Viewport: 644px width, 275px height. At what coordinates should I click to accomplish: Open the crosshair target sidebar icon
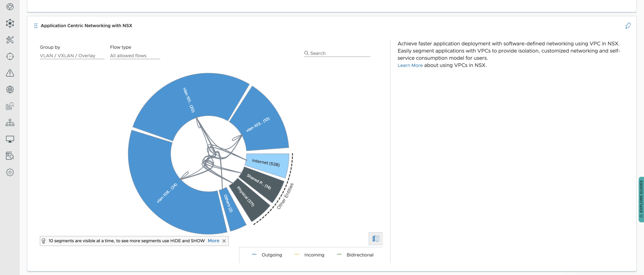pyautogui.click(x=10, y=56)
